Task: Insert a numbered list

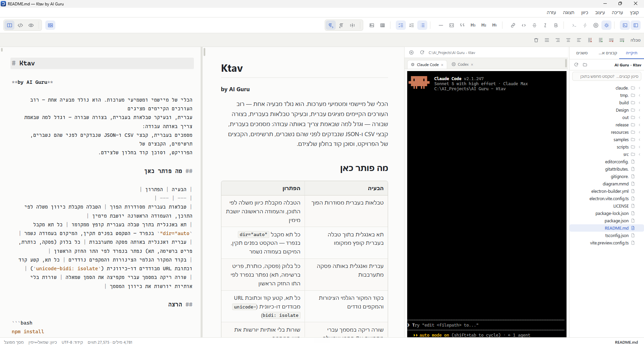Action: click(412, 25)
